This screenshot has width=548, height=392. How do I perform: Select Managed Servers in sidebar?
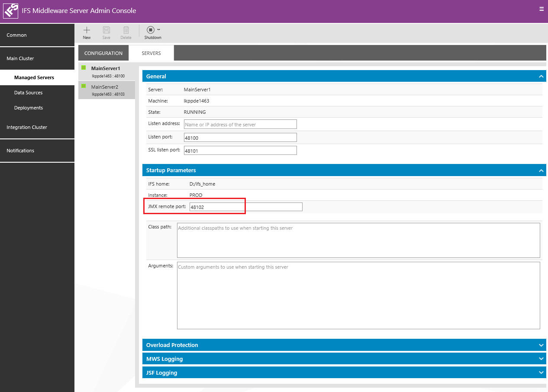[37, 77]
